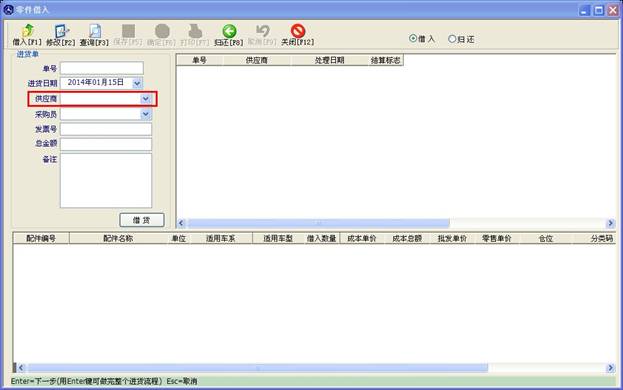Expand the 采购员 dropdown list
The height and width of the screenshot is (390, 623).
coord(146,114)
